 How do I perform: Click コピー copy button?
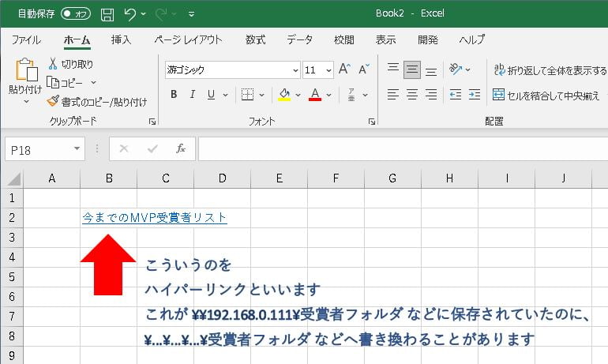point(65,83)
